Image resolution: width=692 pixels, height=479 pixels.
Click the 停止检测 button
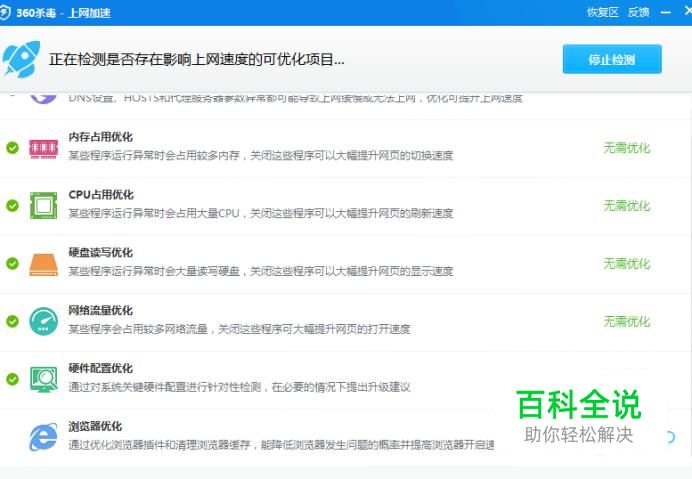click(x=612, y=59)
